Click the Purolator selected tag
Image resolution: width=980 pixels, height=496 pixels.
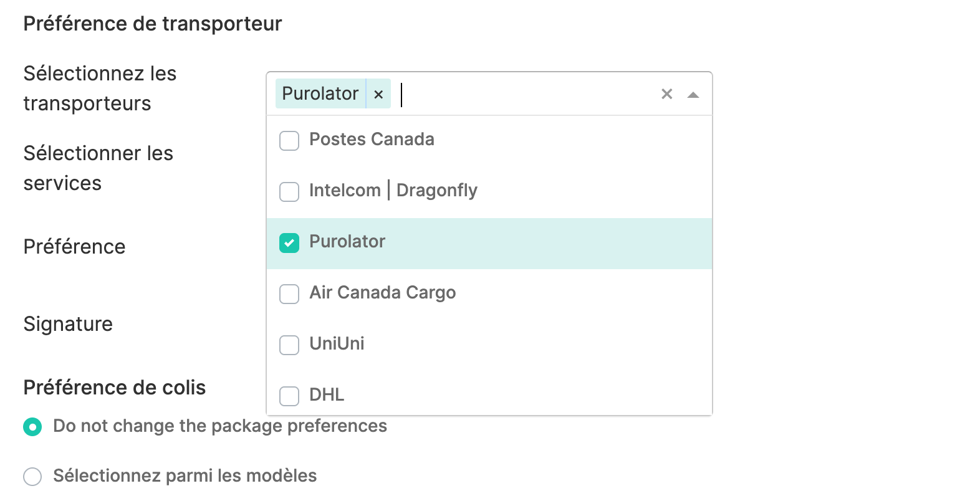[320, 93]
